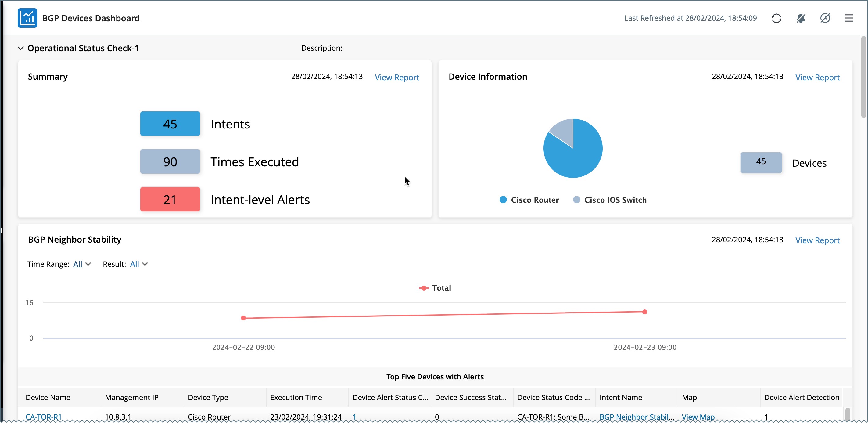Toggle the Cisco IOS Switch legend item
868x423 pixels.
click(x=610, y=200)
